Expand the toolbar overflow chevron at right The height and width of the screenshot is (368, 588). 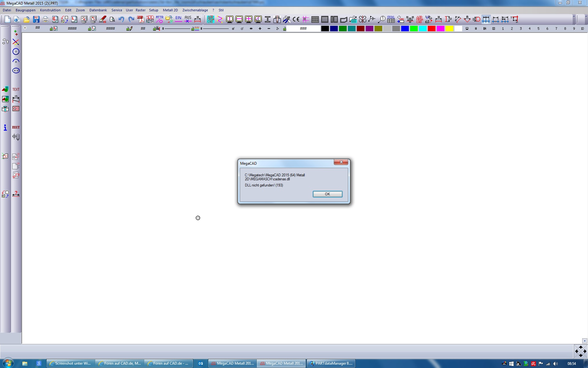click(574, 17)
